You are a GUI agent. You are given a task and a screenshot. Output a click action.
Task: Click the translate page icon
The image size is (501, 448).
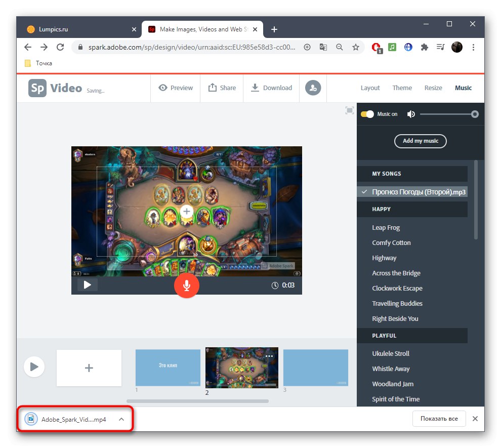[x=323, y=47]
